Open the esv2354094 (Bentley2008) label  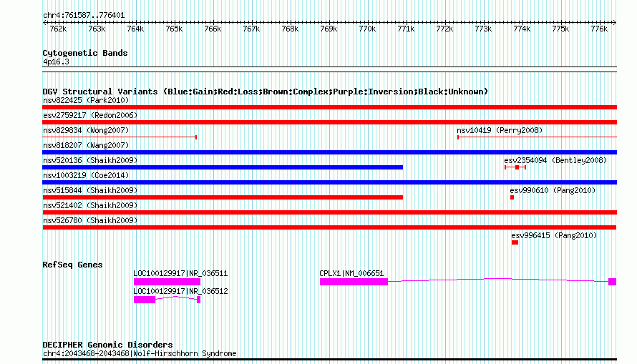click(x=555, y=160)
